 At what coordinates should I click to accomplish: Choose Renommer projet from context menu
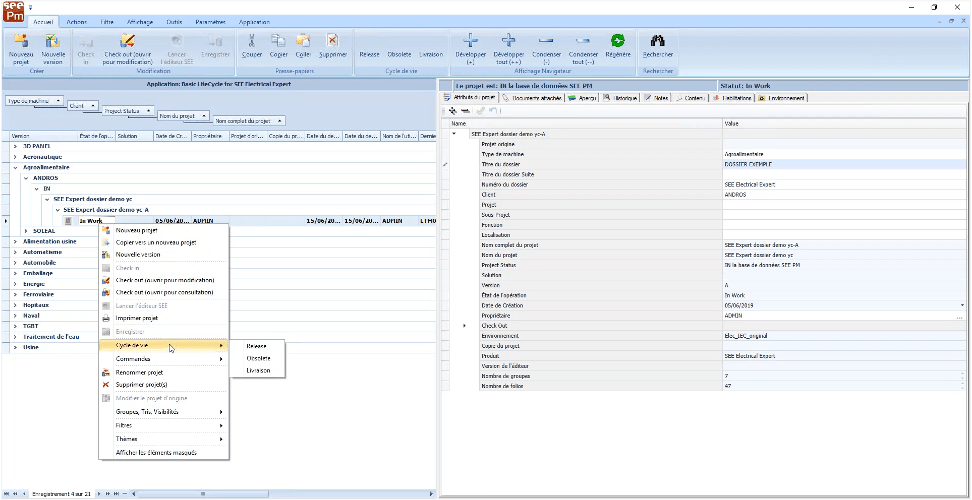click(140, 371)
